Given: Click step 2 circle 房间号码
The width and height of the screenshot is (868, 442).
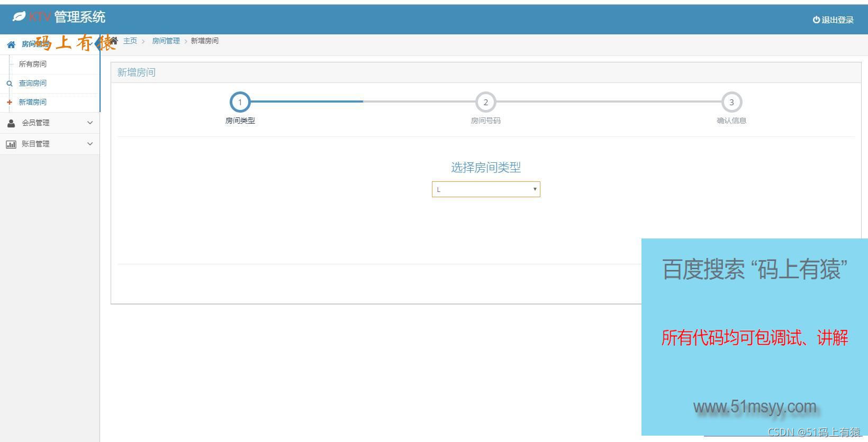Looking at the screenshot, I should [486, 102].
